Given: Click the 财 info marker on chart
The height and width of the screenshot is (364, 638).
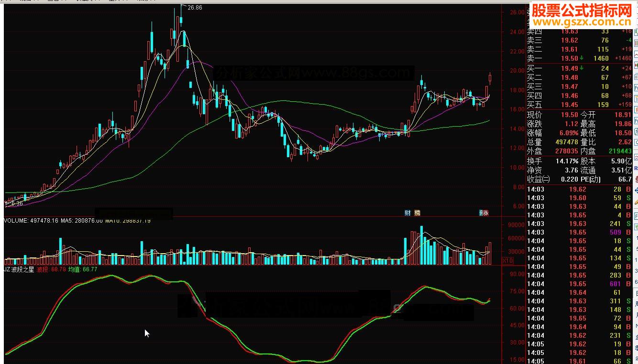Looking at the screenshot, I should point(407,213).
